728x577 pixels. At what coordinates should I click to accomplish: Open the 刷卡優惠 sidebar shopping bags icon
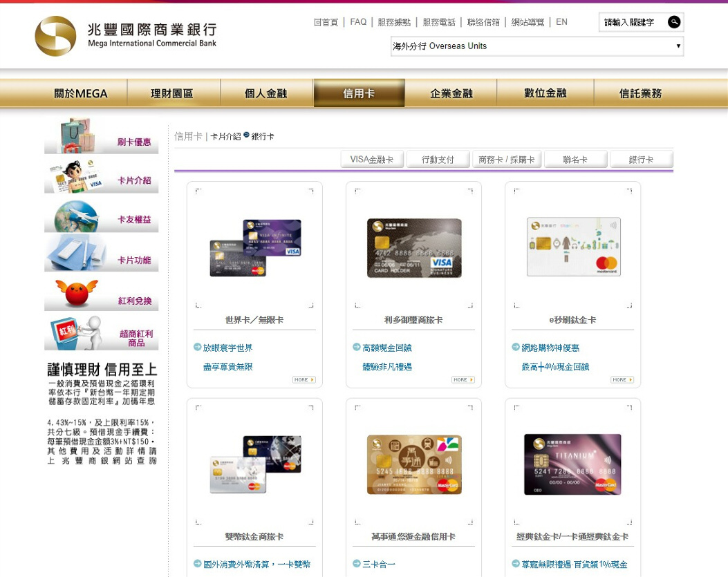[77, 135]
